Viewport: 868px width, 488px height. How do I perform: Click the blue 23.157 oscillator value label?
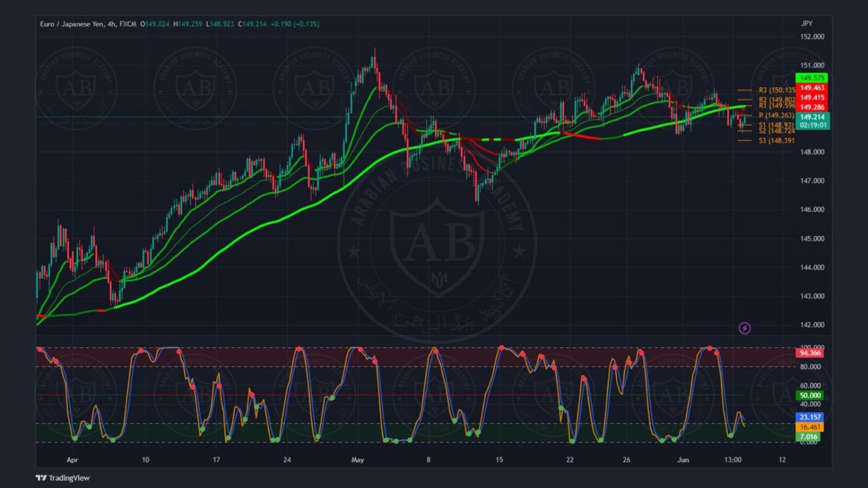tap(810, 417)
